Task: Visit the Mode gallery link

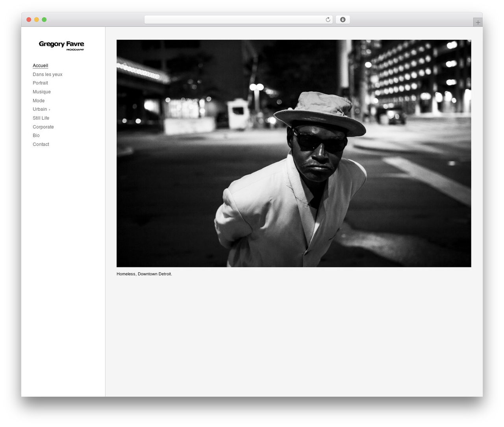Action: point(39,101)
